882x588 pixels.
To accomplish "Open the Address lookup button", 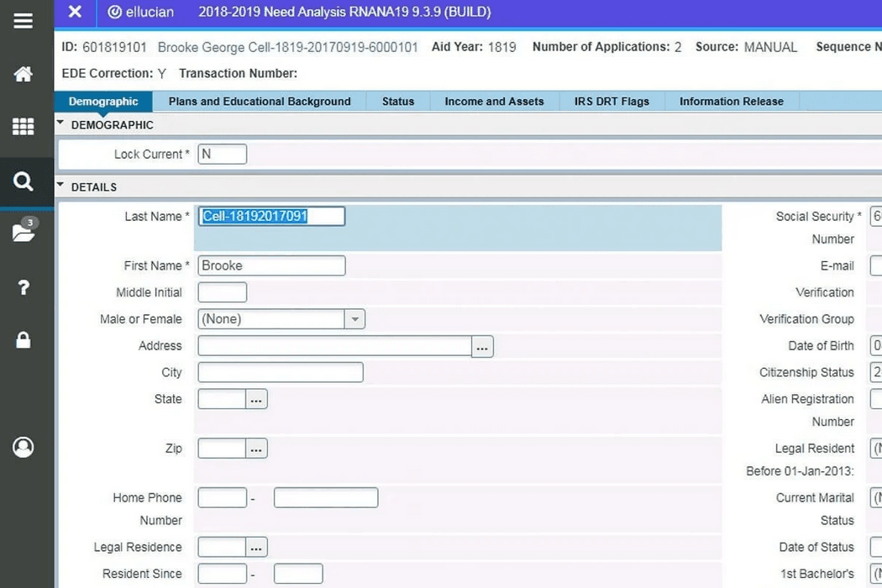I will [482, 345].
